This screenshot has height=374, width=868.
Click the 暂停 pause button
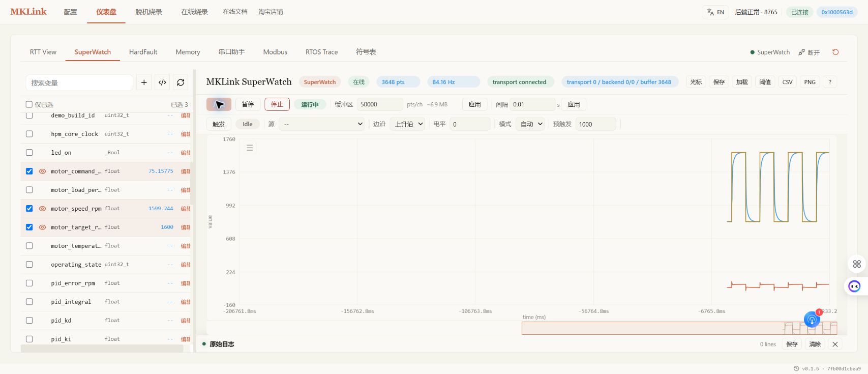pyautogui.click(x=248, y=104)
